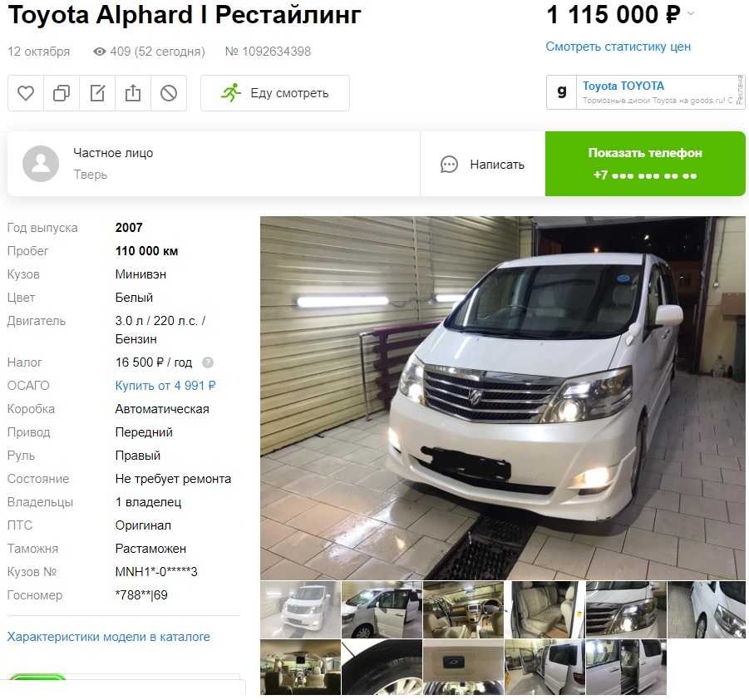Expand the price dropdown arrow
The width and height of the screenshot is (749, 700).
tap(691, 14)
